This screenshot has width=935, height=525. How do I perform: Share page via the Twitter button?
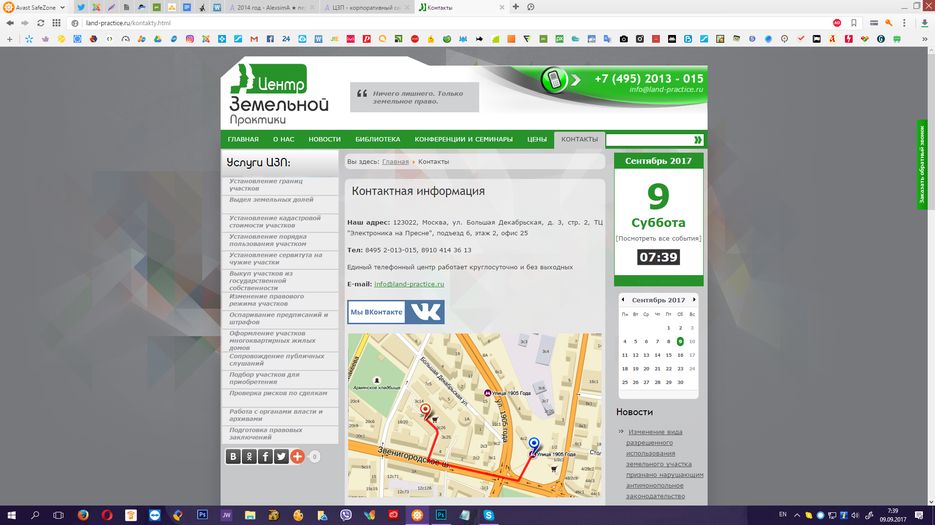(x=281, y=456)
